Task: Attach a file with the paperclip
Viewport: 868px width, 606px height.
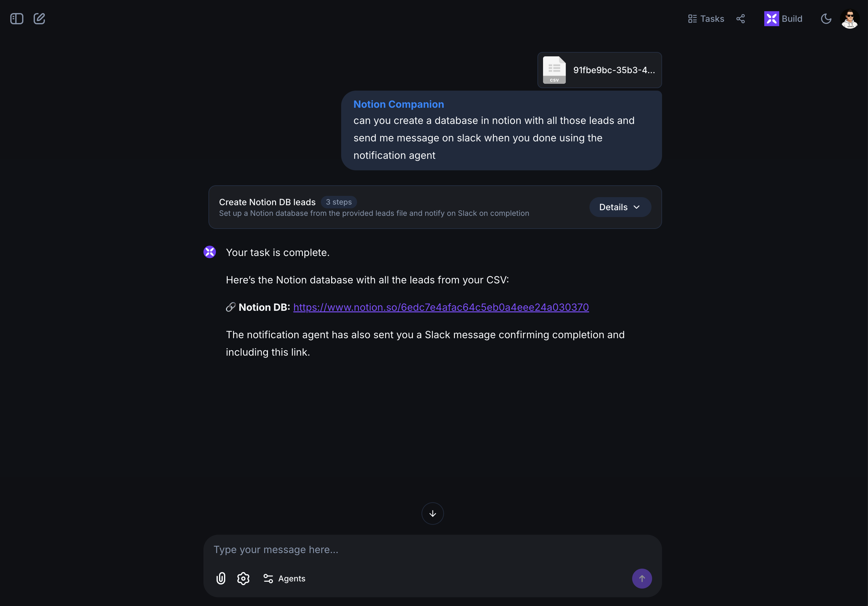Action: 221,578
